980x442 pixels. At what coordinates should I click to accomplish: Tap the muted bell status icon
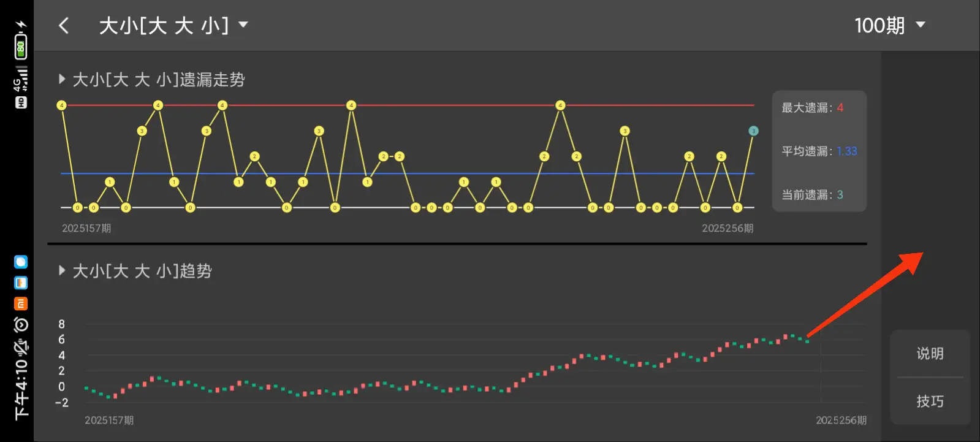21,346
